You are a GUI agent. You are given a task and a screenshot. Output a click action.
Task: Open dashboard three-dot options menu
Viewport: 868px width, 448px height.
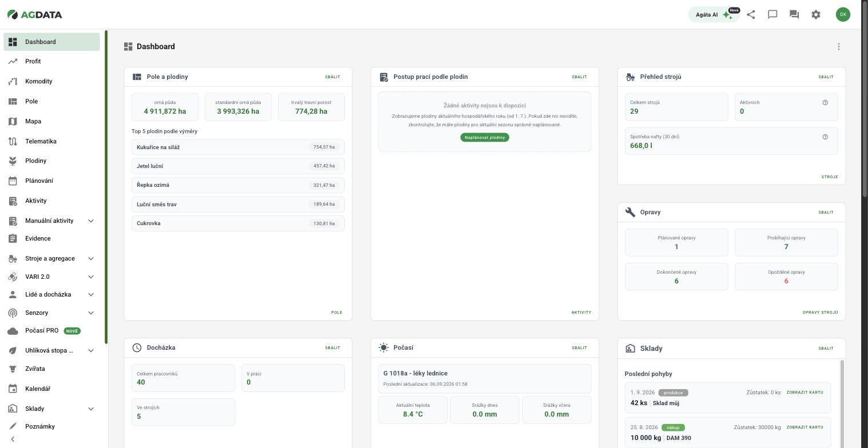[x=839, y=47]
